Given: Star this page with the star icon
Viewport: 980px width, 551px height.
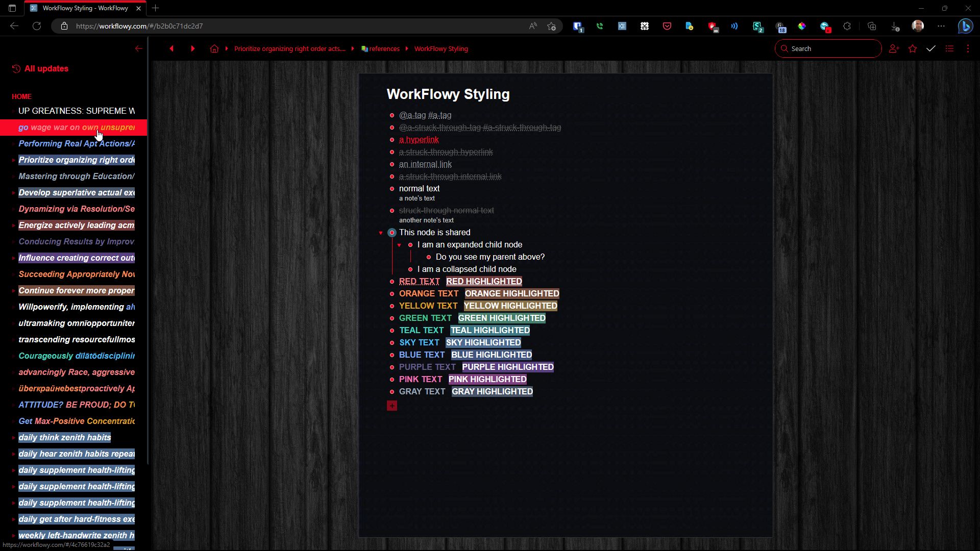Looking at the screenshot, I should [x=913, y=48].
